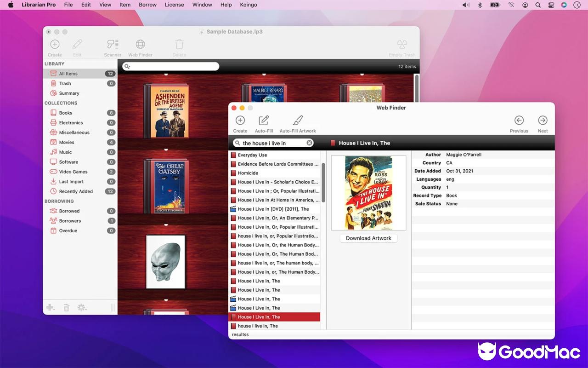Click the Create icon in the main toolbar
This screenshot has height=368, width=588.
tap(55, 44)
